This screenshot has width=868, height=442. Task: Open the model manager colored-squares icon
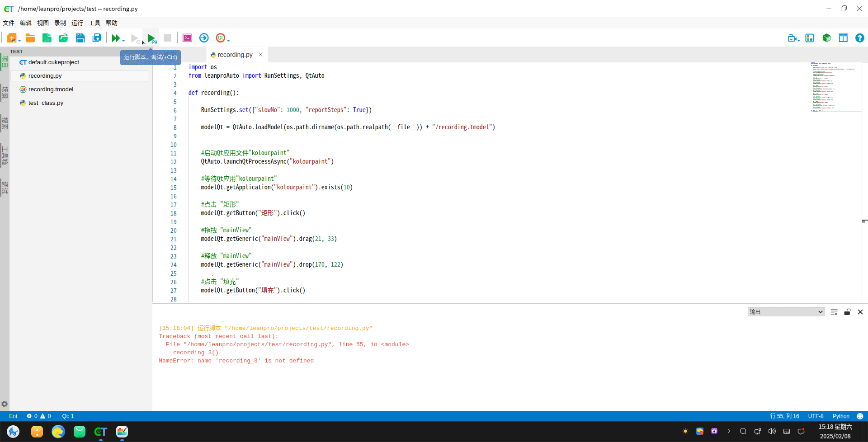pos(810,38)
